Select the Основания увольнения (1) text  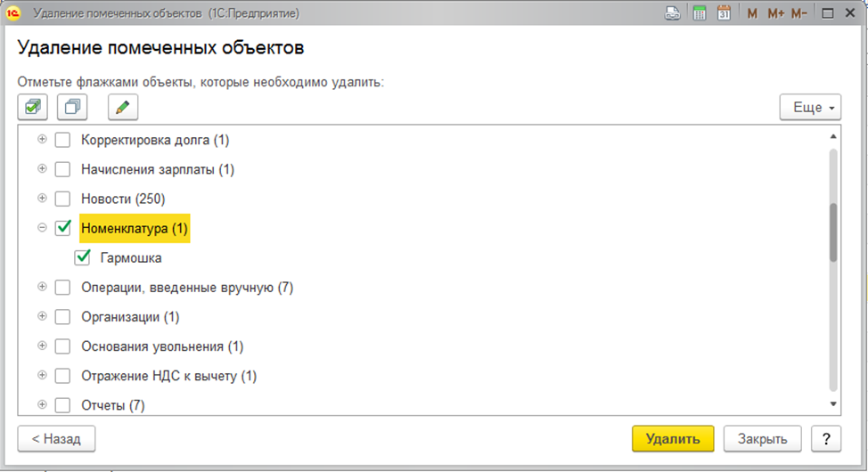[162, 346]
